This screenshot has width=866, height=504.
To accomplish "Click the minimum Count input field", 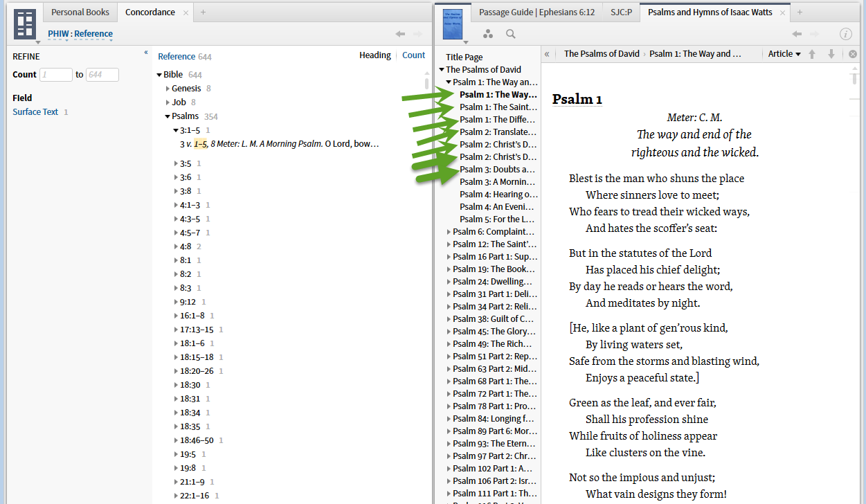I will click(55, 75).
